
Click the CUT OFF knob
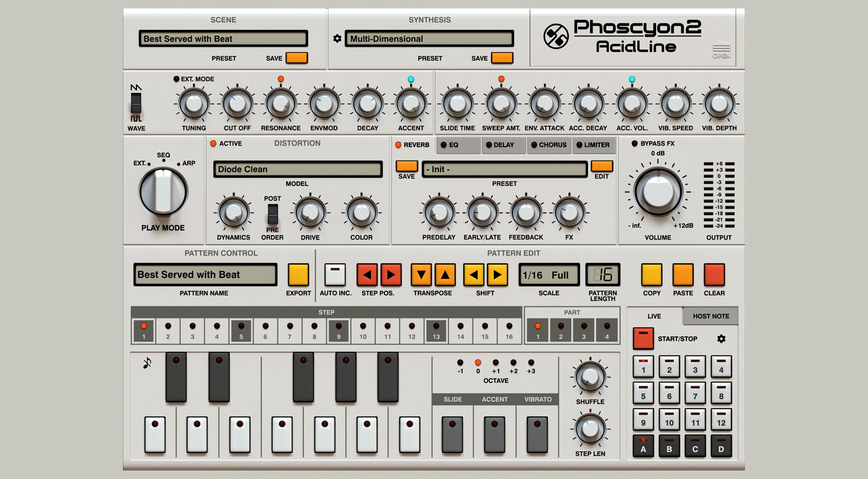click(x=237, y=104)
